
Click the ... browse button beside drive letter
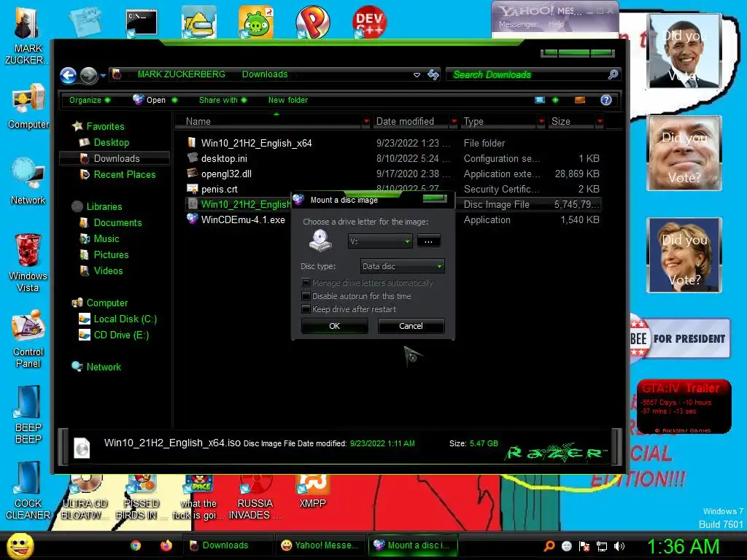pos(428,241)
